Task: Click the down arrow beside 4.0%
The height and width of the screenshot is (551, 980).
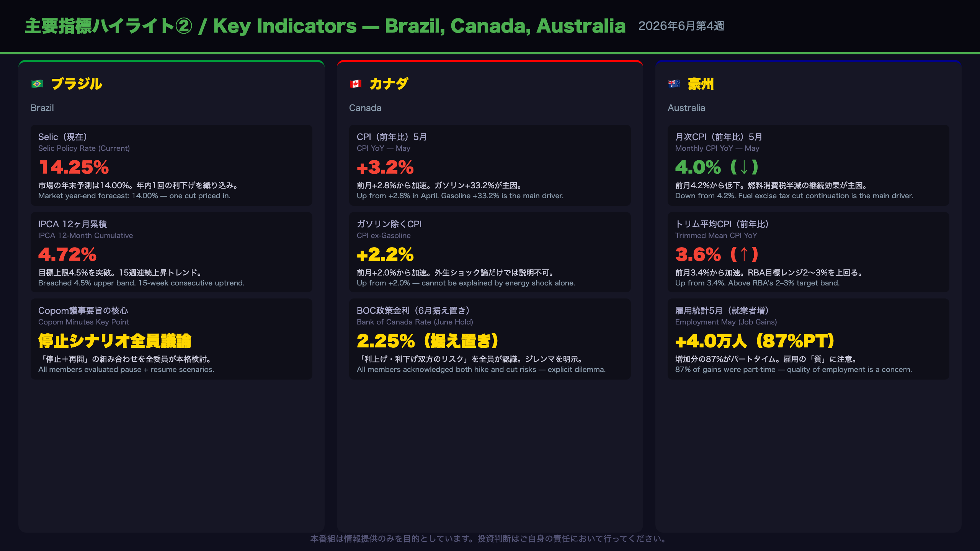Action: [744, 167]
